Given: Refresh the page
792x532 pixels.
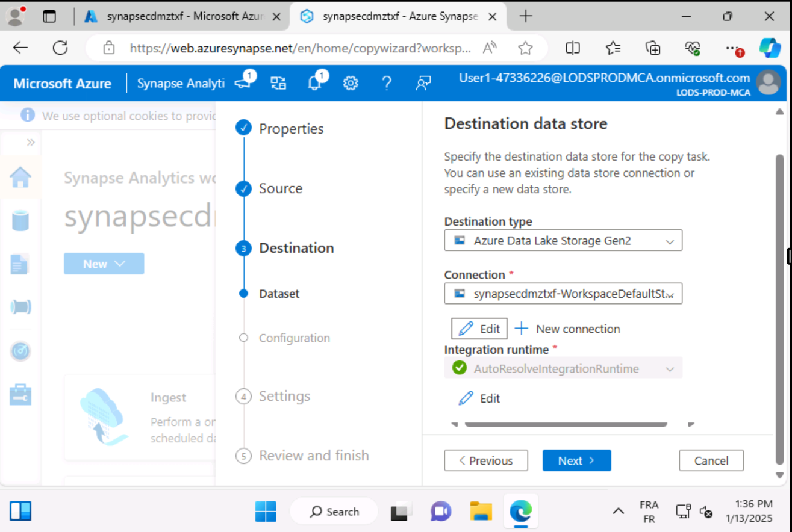Looking at the screenshot, I should [x=60, y=48].
